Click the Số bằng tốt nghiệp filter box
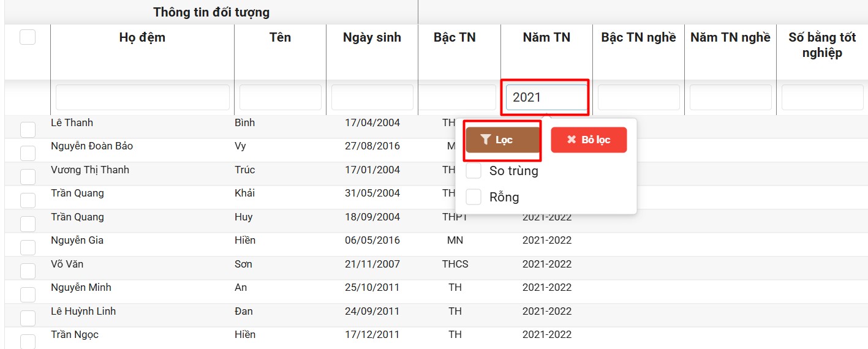Viewport: 868px width, 349px height. click(x=823, y=97)
